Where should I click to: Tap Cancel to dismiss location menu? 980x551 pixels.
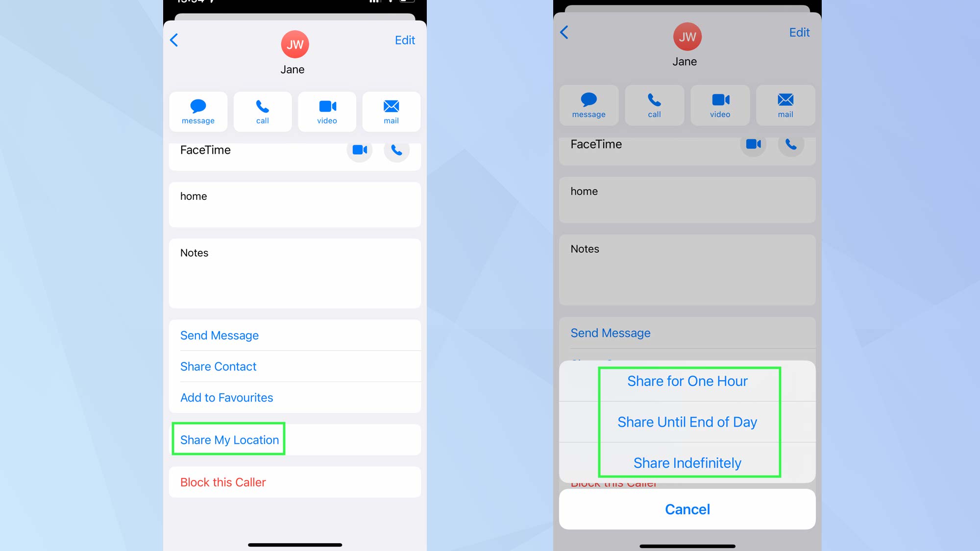(686, 509)
